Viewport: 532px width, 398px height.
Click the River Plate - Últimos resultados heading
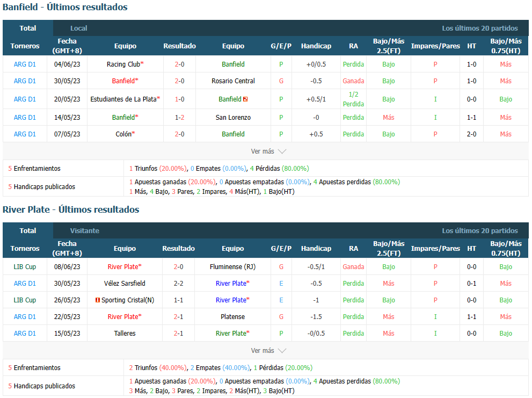pos(71,209)
